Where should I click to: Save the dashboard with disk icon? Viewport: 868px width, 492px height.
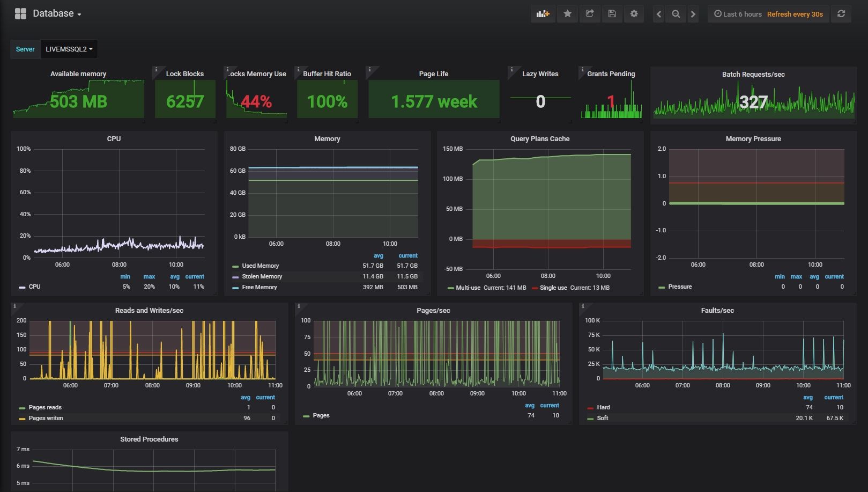pyautogui.click(x=612, y=14)
